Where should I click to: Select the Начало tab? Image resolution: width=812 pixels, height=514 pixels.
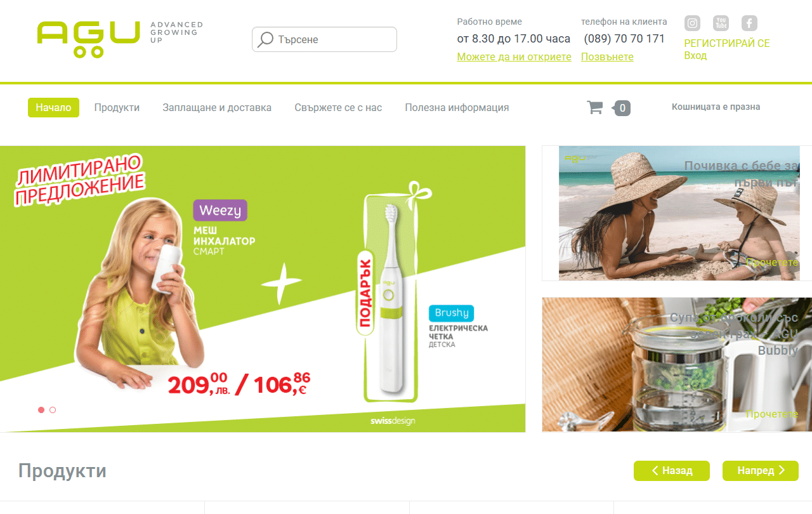tap(53, 108)
